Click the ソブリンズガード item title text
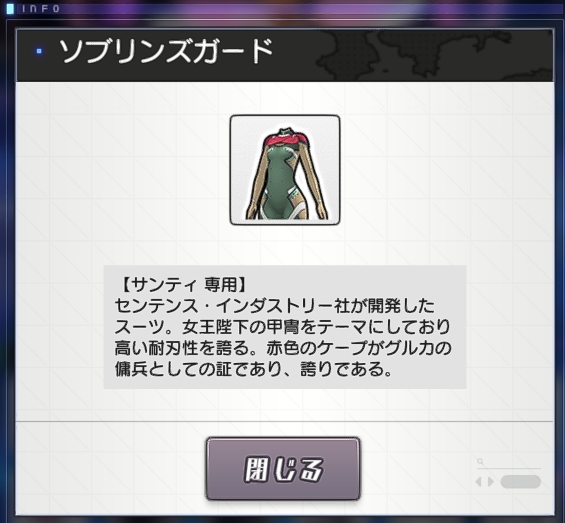 point(166,51)
